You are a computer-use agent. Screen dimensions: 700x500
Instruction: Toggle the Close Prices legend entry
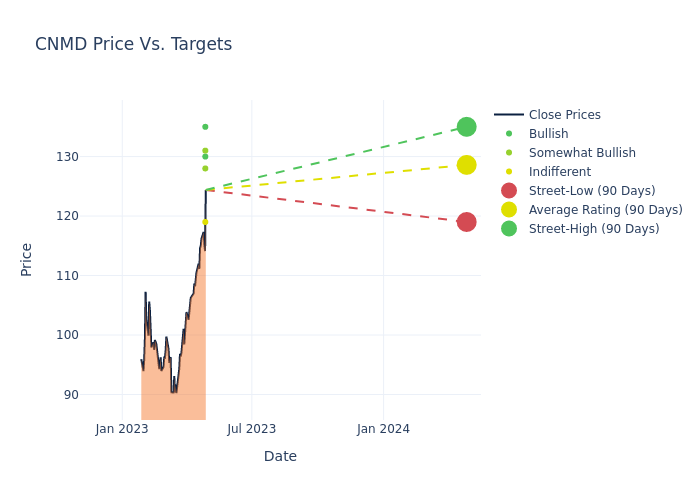click(564, 115)
